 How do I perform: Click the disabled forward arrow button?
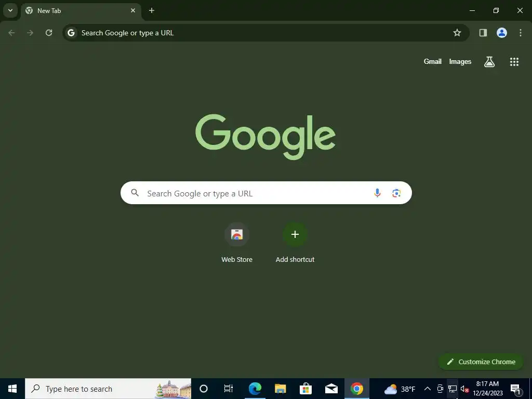point(30,33)
